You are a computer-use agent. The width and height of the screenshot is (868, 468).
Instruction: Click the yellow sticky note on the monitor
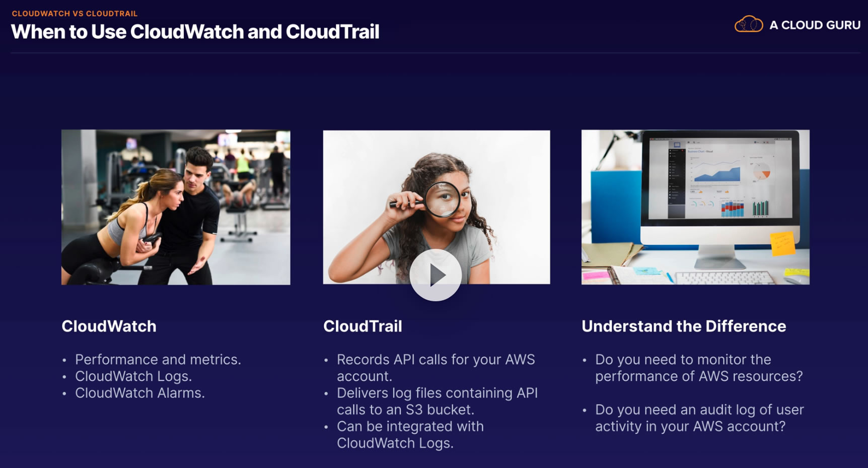pyautogui.click(x=782, y=244)
